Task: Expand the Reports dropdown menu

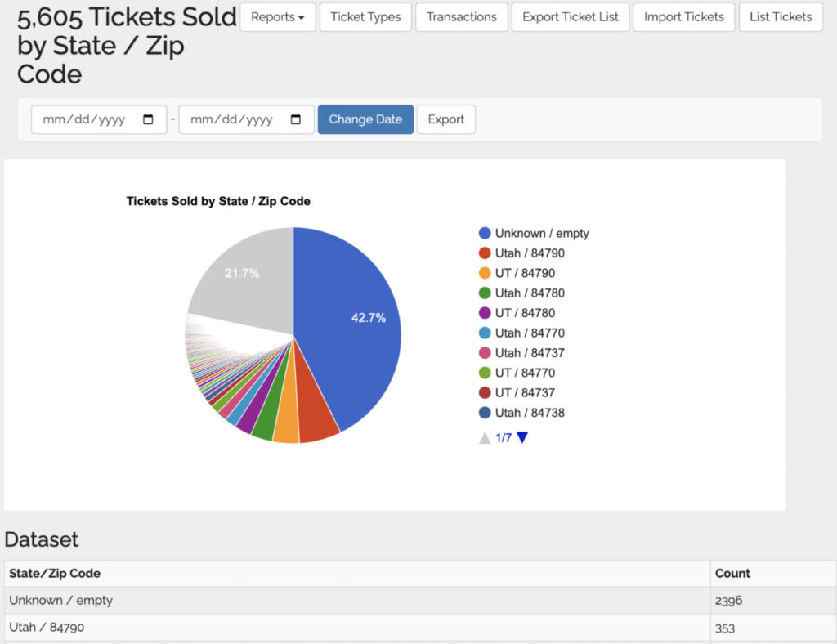Action: 277,17
